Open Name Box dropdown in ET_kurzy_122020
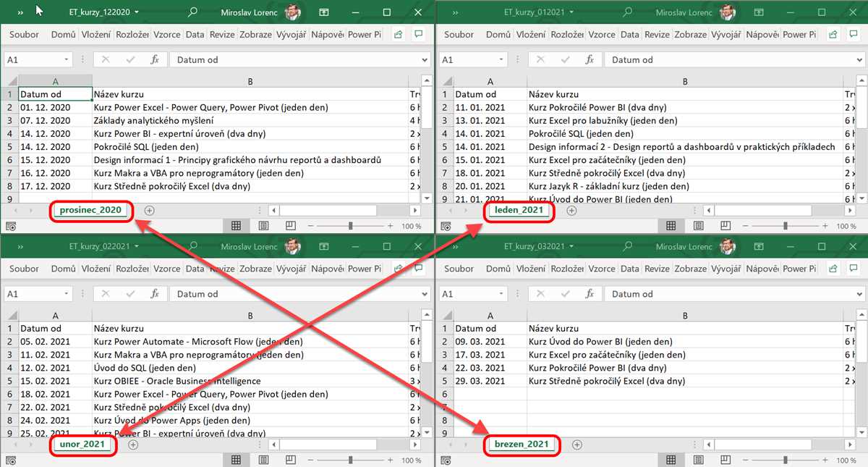Image resolution: width=868 pixels, height=467 pixels. tap(67, 60)
